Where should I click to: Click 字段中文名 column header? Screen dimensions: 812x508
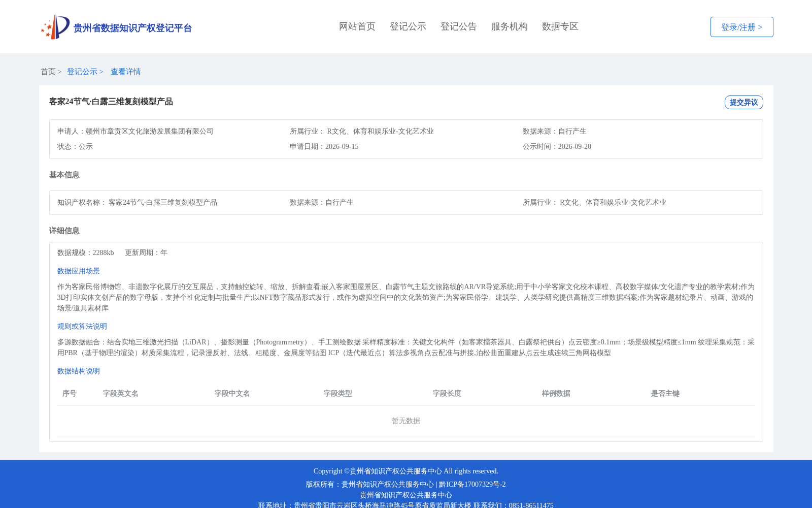click(232, 394)
